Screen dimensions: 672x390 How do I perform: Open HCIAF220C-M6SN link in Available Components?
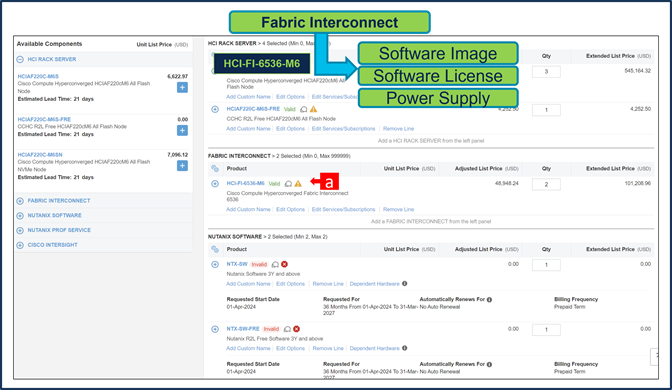click(40, 155)
